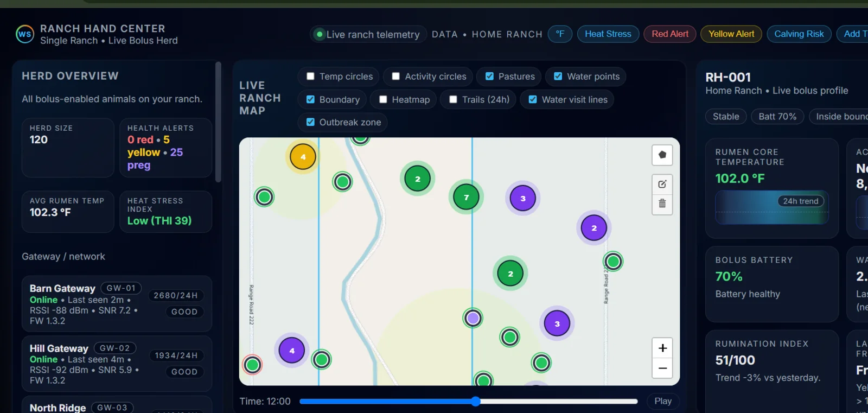
Task: Click the Stable status chip
Action: pyautogui.click(x=726, y=116)
